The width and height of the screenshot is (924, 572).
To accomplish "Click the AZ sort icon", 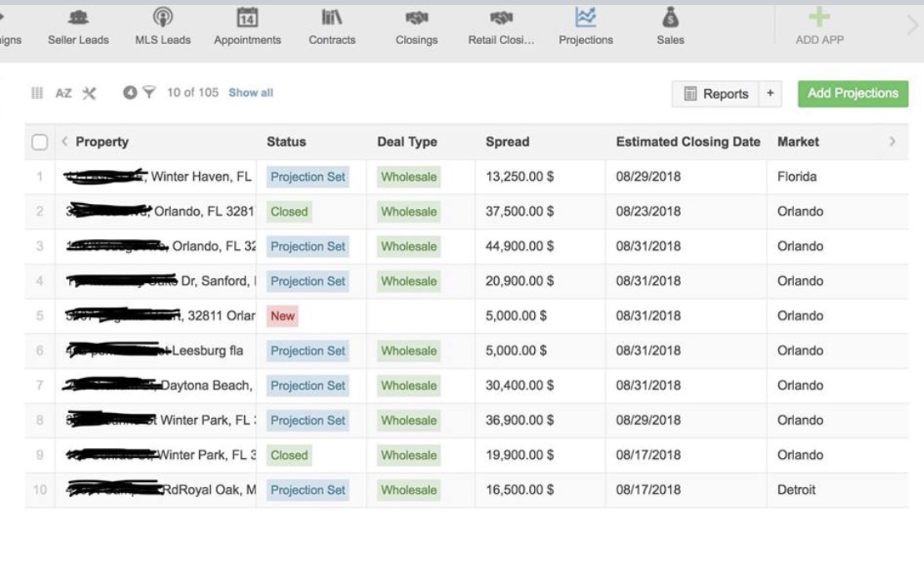I will pos(63,93).
